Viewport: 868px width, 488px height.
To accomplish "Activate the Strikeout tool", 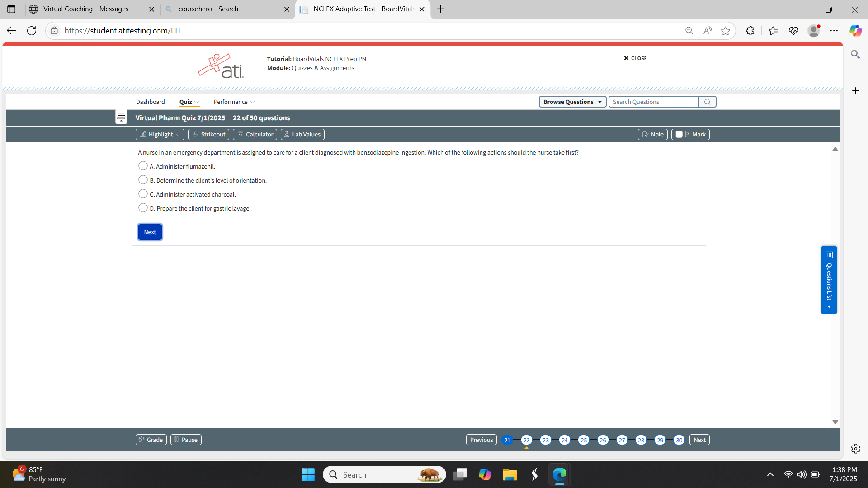I will (208, 134).
